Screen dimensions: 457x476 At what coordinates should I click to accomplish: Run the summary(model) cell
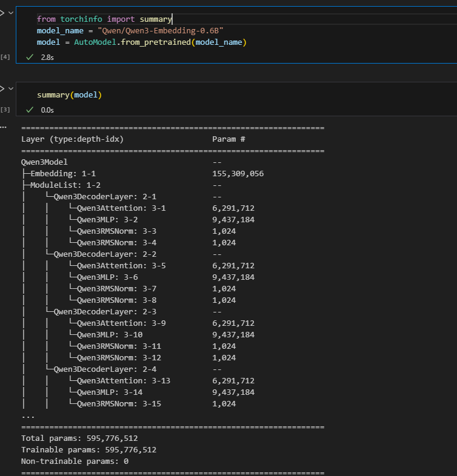(2, 88)
